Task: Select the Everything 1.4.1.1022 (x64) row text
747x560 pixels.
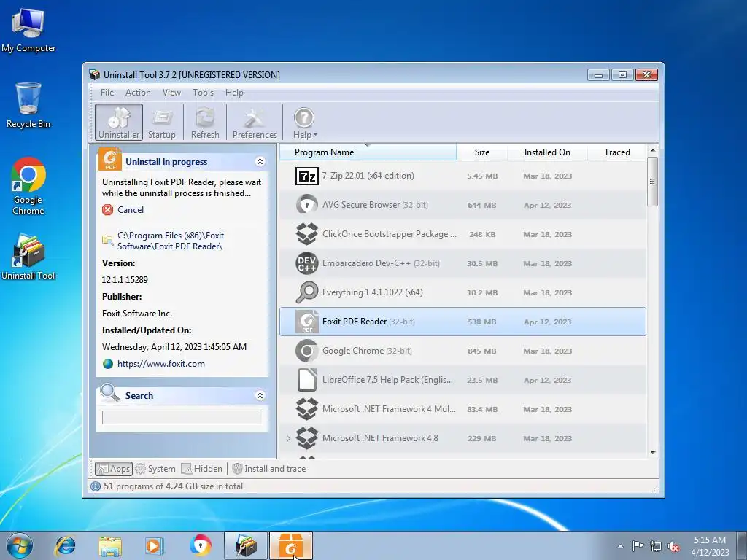Action: (373, 292)
